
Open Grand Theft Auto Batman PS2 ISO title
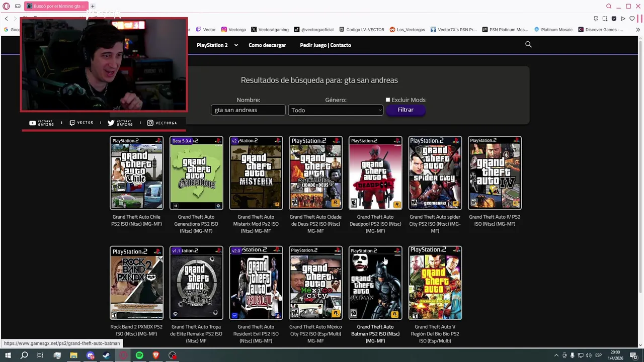click(x=375, y=334)
